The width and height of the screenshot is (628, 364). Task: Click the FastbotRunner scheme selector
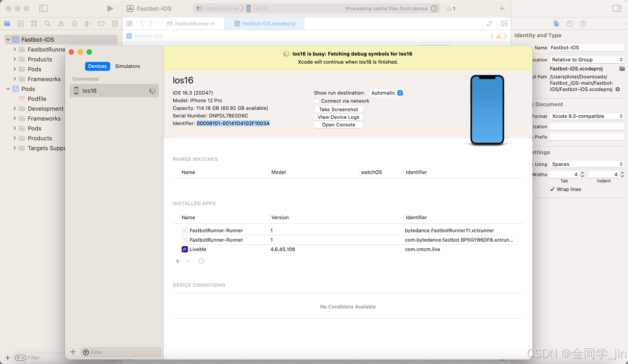[x=217, y=8]
